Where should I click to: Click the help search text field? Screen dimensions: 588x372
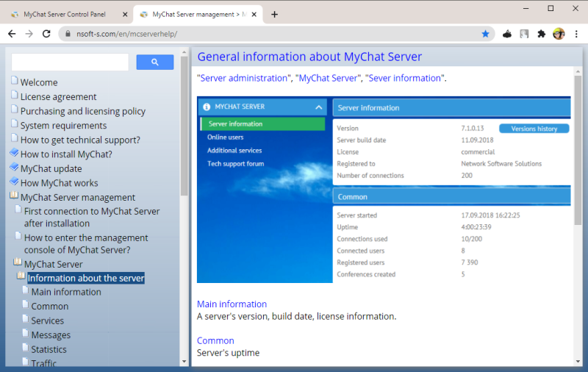coord(70,62)
